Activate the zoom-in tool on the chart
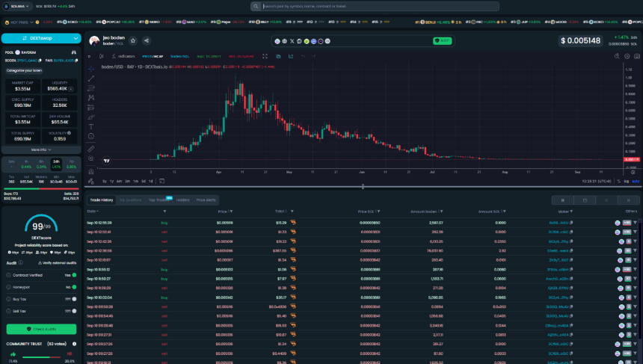This screenshot has height=364, width=643. (91, 158)
